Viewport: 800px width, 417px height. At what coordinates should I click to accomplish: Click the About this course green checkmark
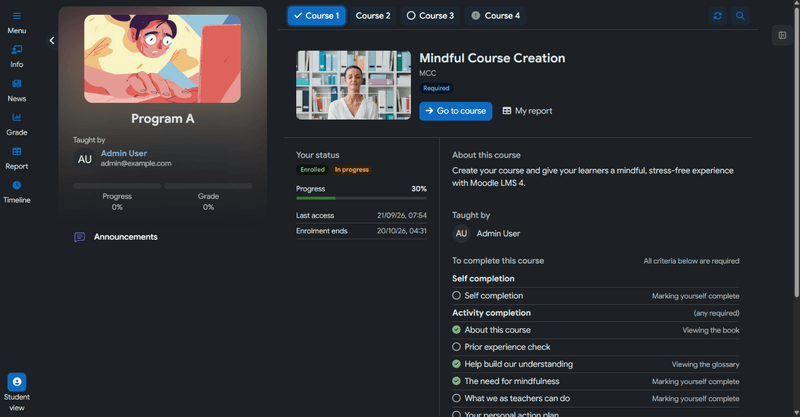tap(456, 330)
